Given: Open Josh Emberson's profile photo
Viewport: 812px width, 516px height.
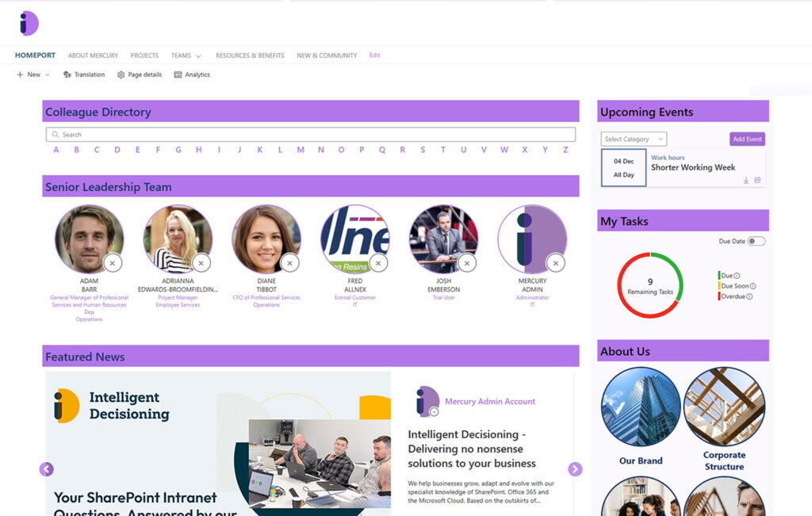Looking at the screenshot, I should pos(443,239).
